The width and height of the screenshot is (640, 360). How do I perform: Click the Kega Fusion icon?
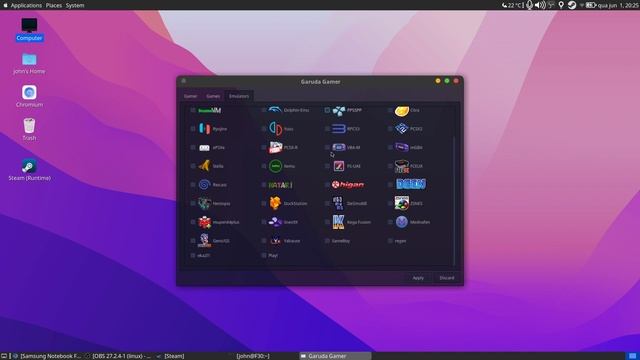pyautogui.click(x=338, y=222)
